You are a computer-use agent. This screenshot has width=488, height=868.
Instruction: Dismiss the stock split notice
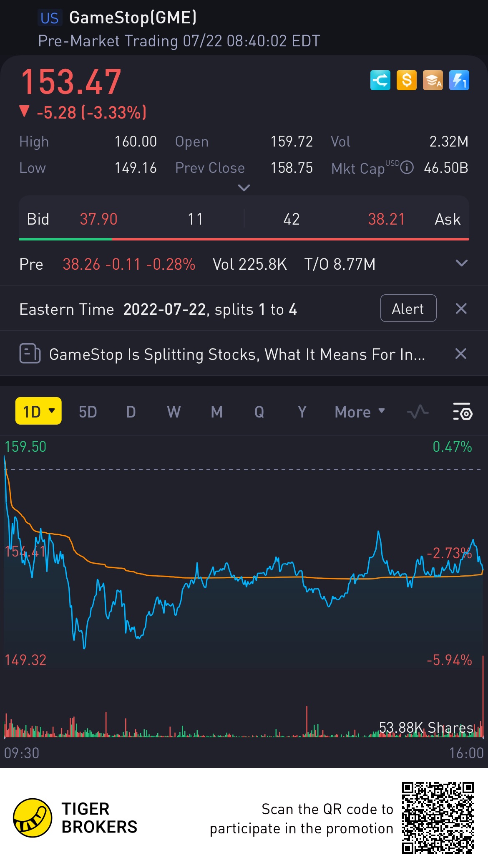461,309
